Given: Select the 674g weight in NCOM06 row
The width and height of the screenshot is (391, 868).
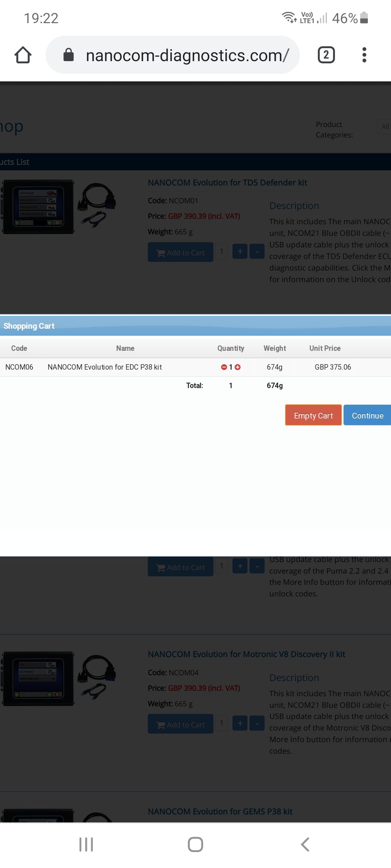Looking at the screenshot, I should click(x=274, y=367).
